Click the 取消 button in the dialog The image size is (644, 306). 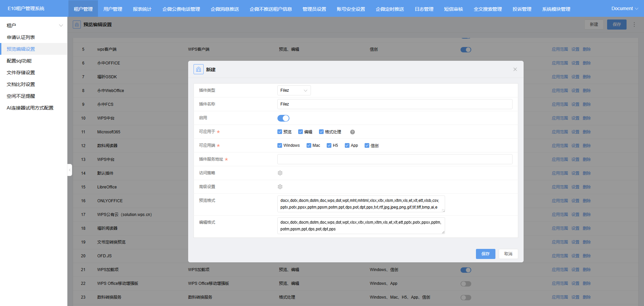click(508, 254)
